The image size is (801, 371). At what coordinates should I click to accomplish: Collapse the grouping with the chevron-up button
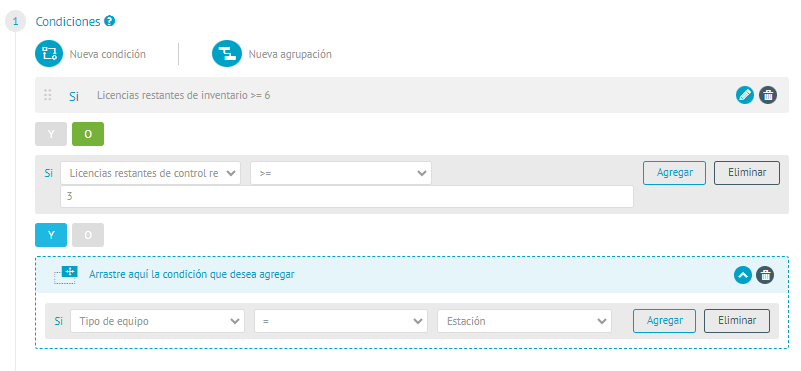coord(743,275)
